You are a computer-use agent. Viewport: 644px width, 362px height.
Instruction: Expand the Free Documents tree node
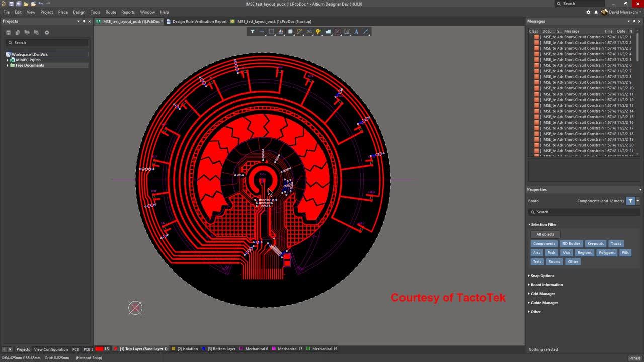coord(8,65)
